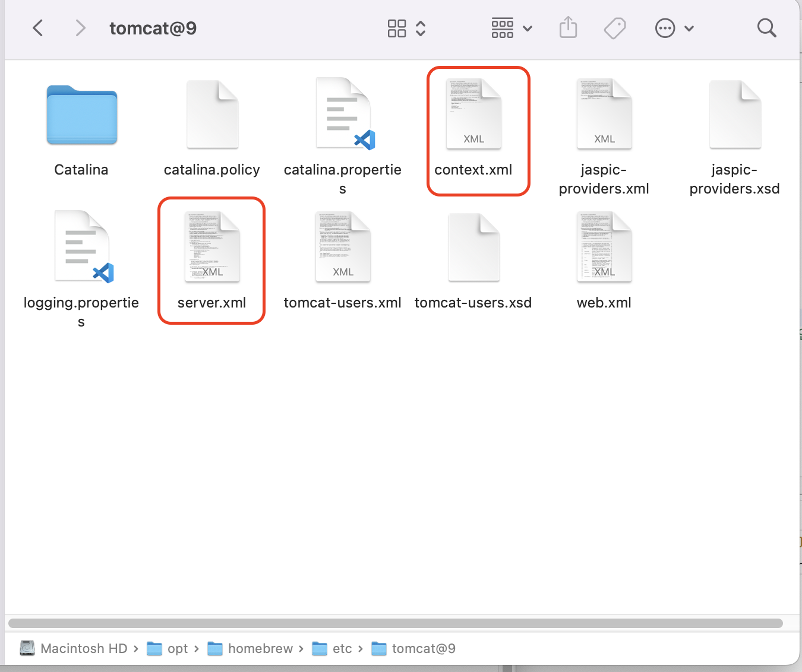
Task: Select the jaspic-providers.xml file icon
Action: pyautogui.click(x=604, y=113)
